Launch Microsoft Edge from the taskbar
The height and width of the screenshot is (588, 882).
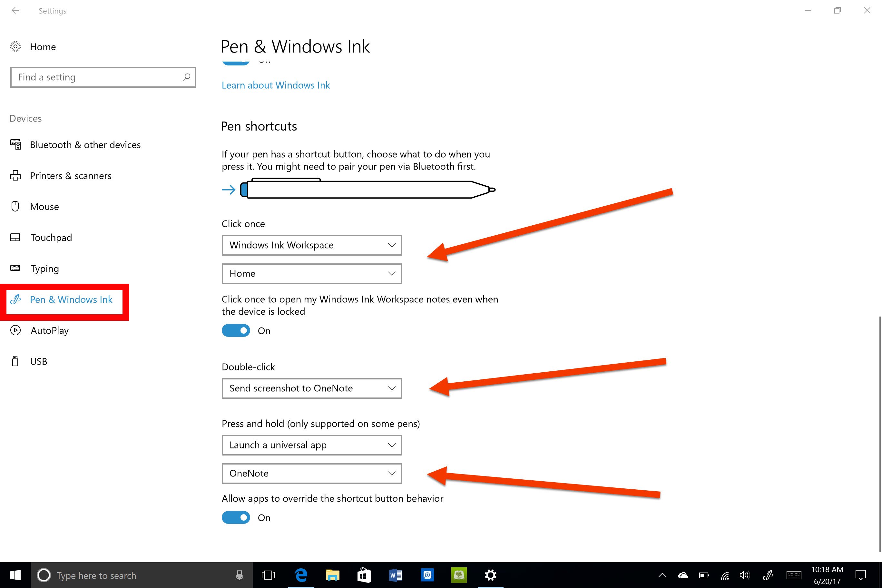pos(301,575)
